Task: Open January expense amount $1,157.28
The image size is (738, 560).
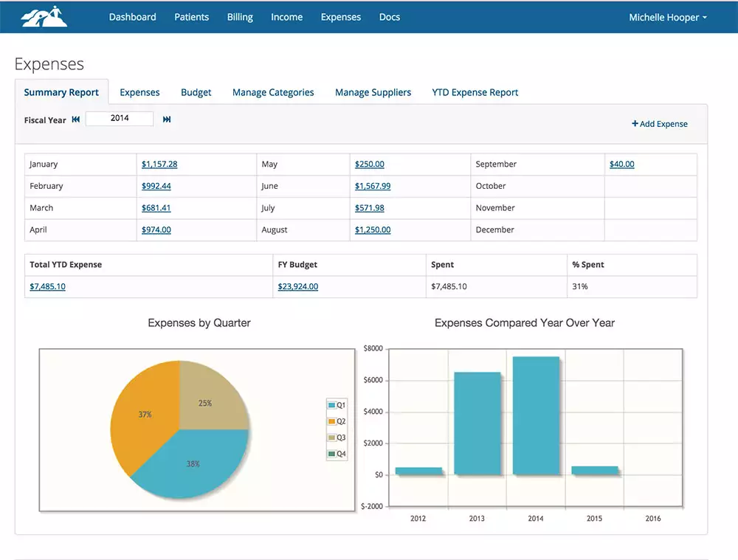Action: (159, 165)
